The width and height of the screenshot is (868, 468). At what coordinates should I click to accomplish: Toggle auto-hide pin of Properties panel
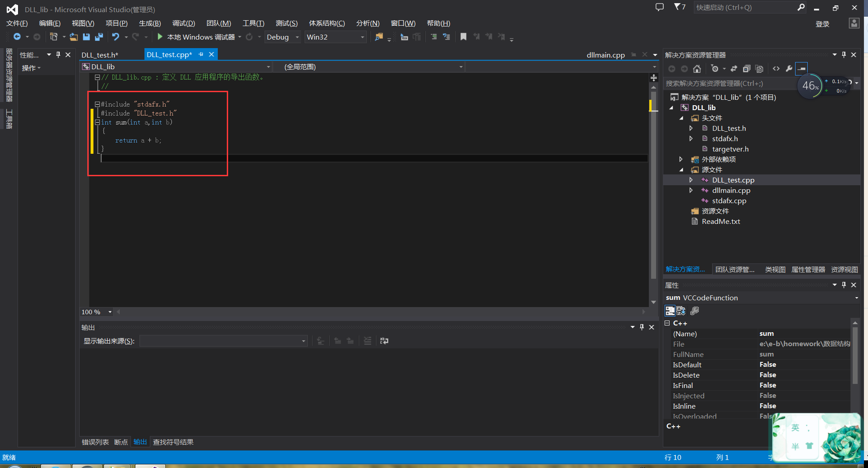coord(844,285)
